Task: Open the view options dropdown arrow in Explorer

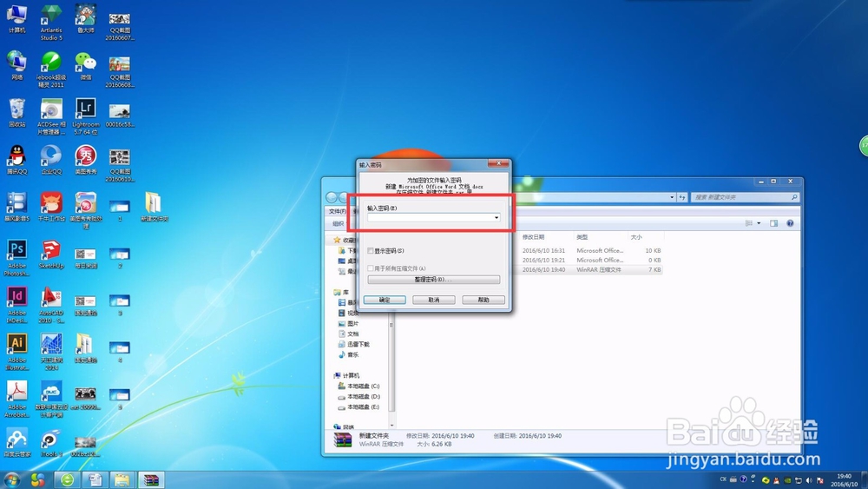Action: [759, 223]
